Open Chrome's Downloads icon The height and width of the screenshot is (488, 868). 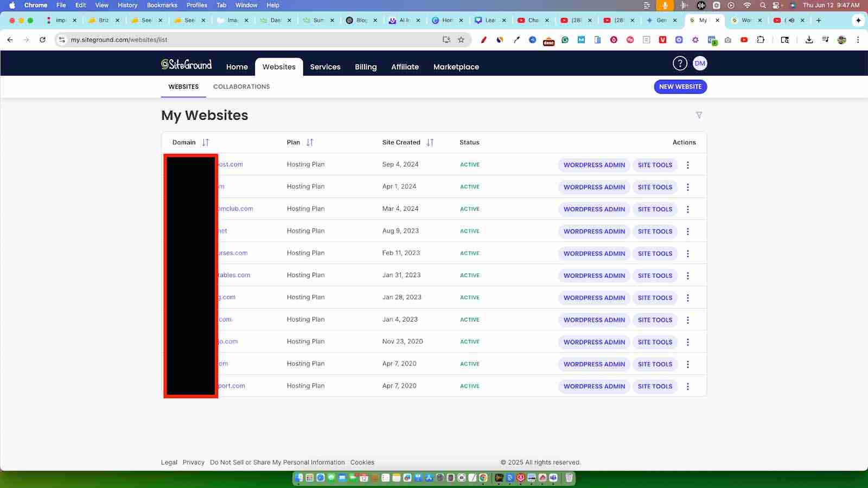809,40
